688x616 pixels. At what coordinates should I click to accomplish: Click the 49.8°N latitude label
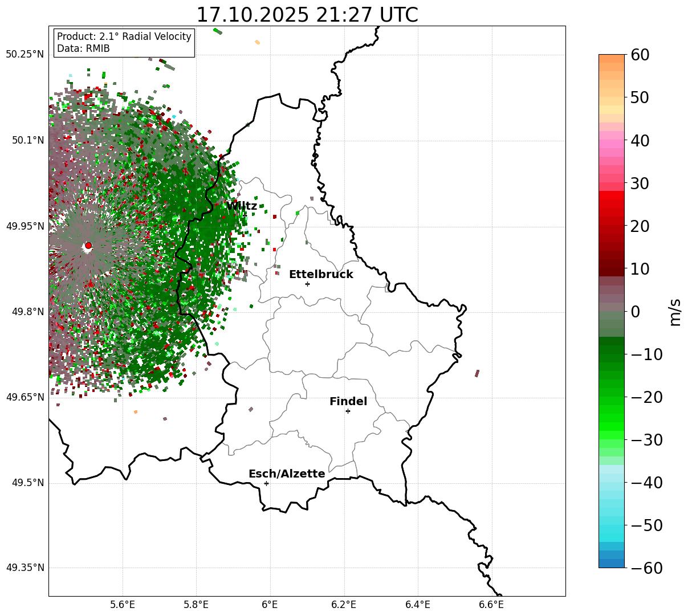pos(27,312)
